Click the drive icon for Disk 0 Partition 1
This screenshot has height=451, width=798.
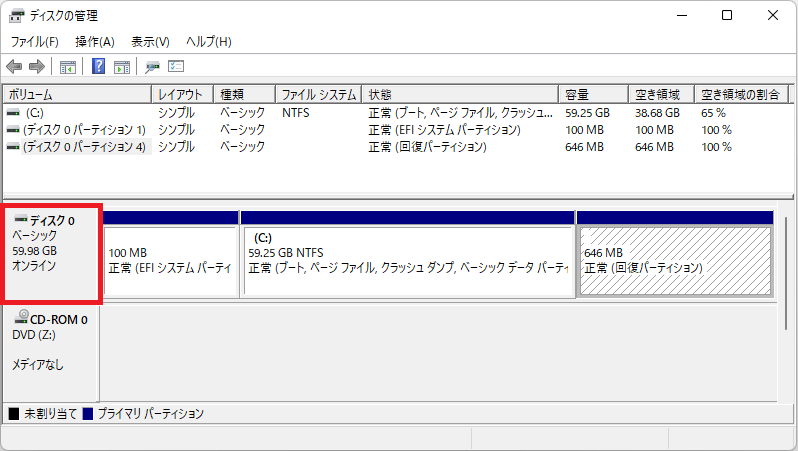[x=13, y=130]
